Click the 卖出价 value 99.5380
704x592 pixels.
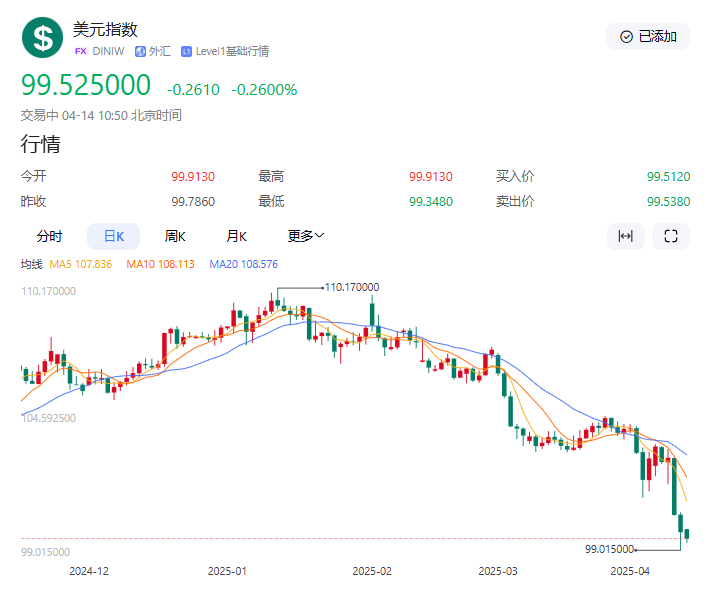click(x=668, y=202)
